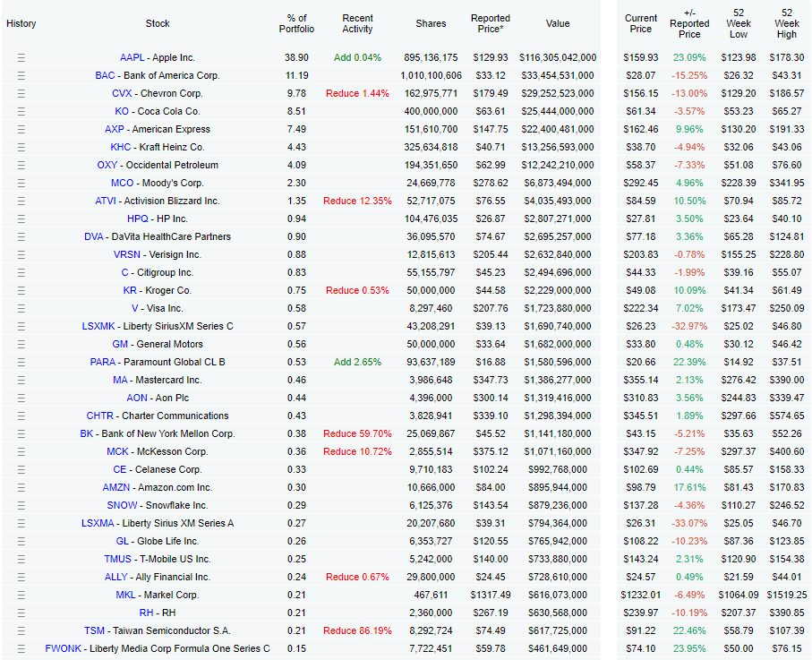Open history icon for Occidental Petroleum row
The image size is (812, 660).
pos(21,166)
